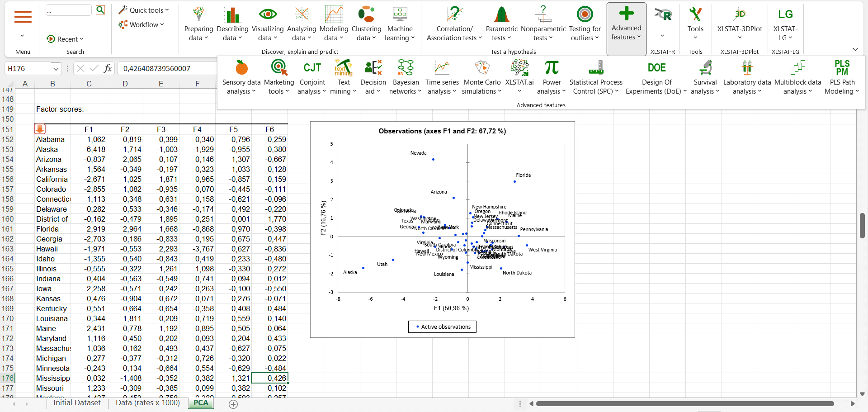868x412 pixels.
Task: Open Bayesian networks menu
Action: coord(406,77)
